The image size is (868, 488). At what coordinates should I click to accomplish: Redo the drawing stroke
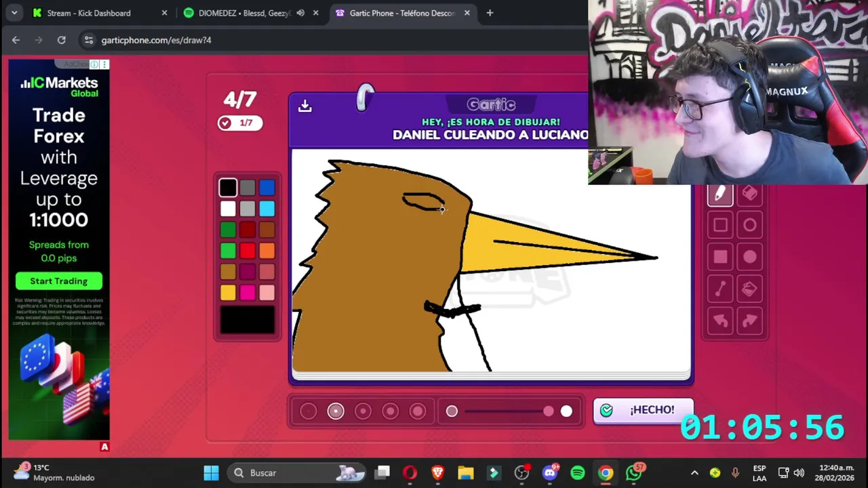coord(749,321)
